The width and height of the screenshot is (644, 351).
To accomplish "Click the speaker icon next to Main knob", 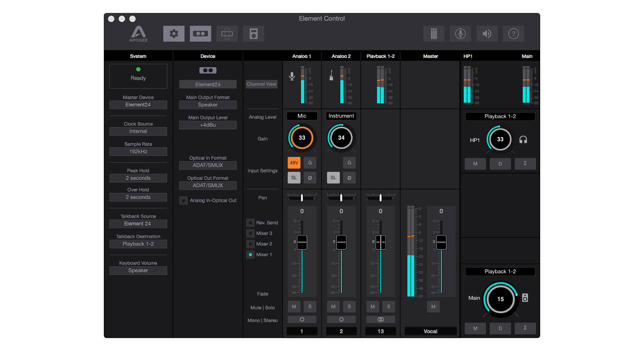I will point(525,298).
